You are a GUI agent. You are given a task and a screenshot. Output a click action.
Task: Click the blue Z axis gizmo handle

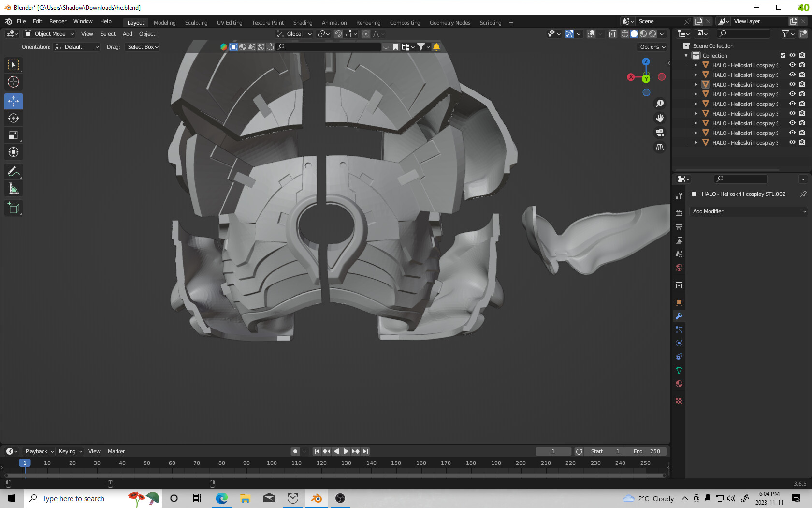(646, 61)
